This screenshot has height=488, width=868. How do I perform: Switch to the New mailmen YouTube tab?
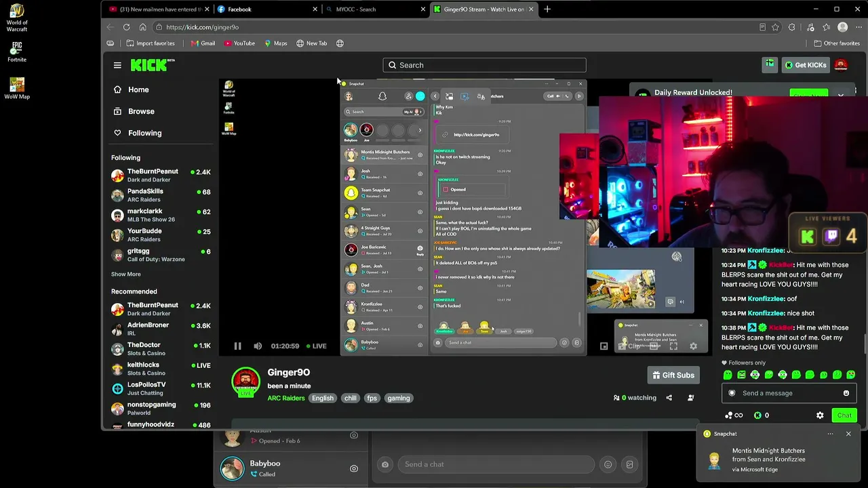point(158,9)
